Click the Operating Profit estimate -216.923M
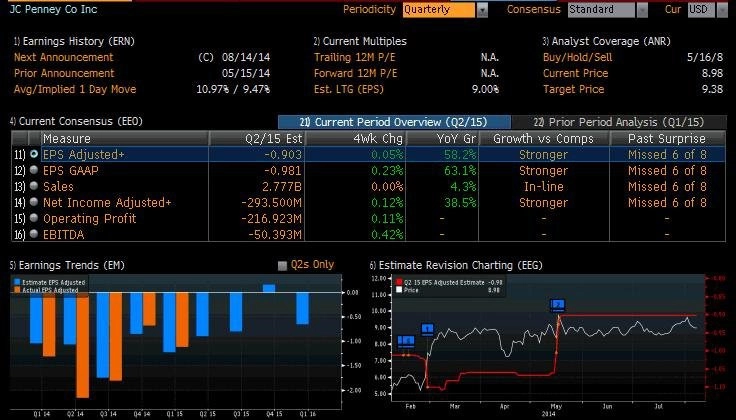This screenshot has width=736, height=420. point(271,218)
